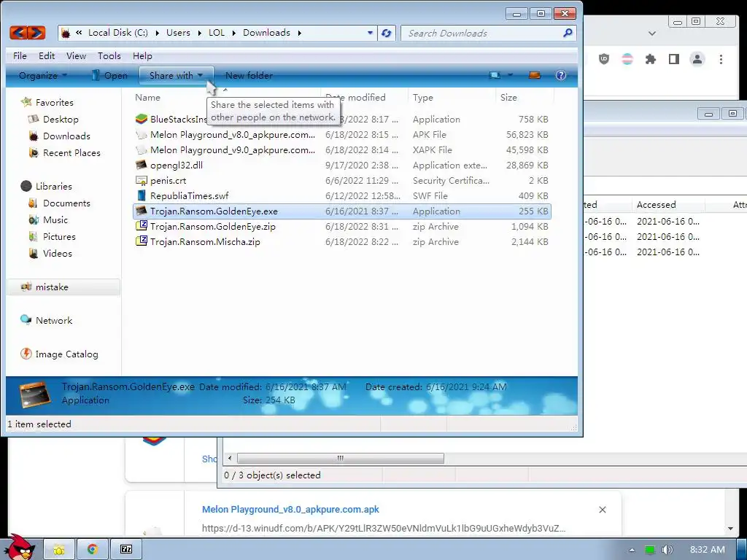Open the View menu
The height and width of the screenshot is (560, 747).
pyautogui.click(x=76, y=55)
